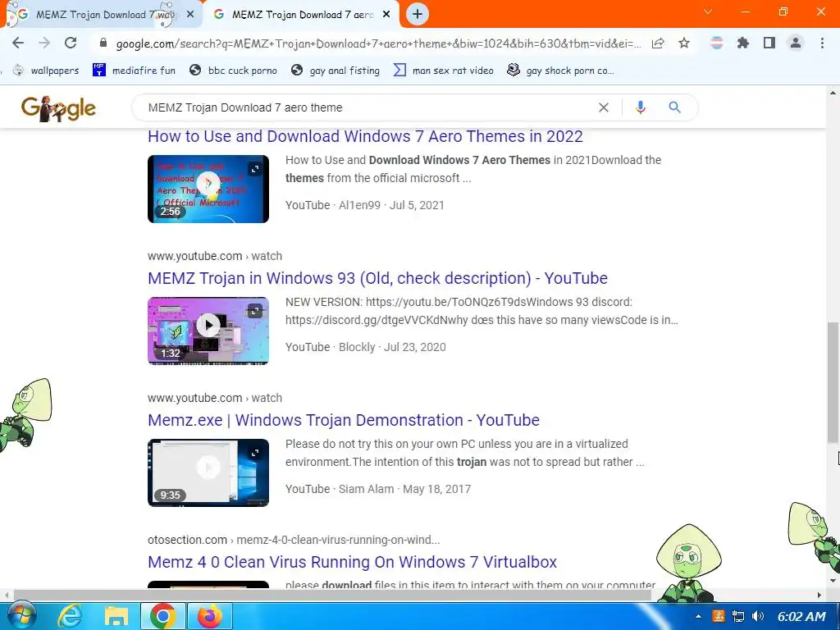The width and height of the screenshot is (840, 630).
Task: Click the YouTube · Blockly · Jul 23, 2020 text
Action: [365, 347]
